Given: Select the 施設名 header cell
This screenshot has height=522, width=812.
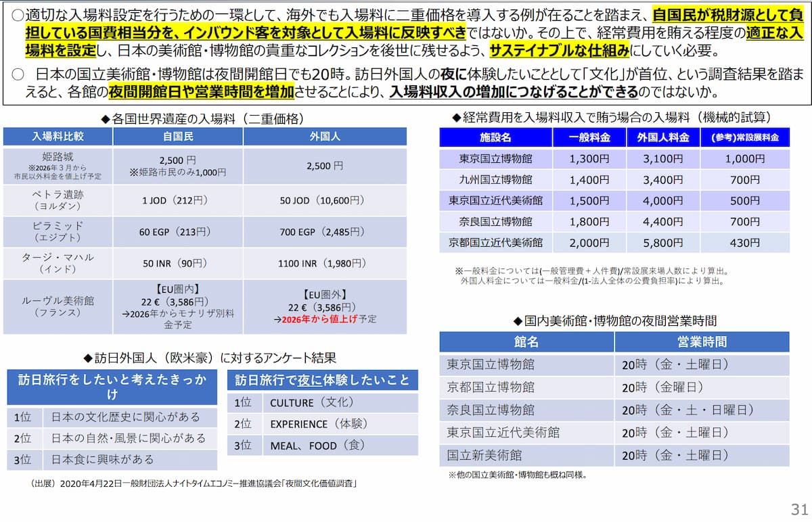Looking at the screenshot, I should click(495, 137).
